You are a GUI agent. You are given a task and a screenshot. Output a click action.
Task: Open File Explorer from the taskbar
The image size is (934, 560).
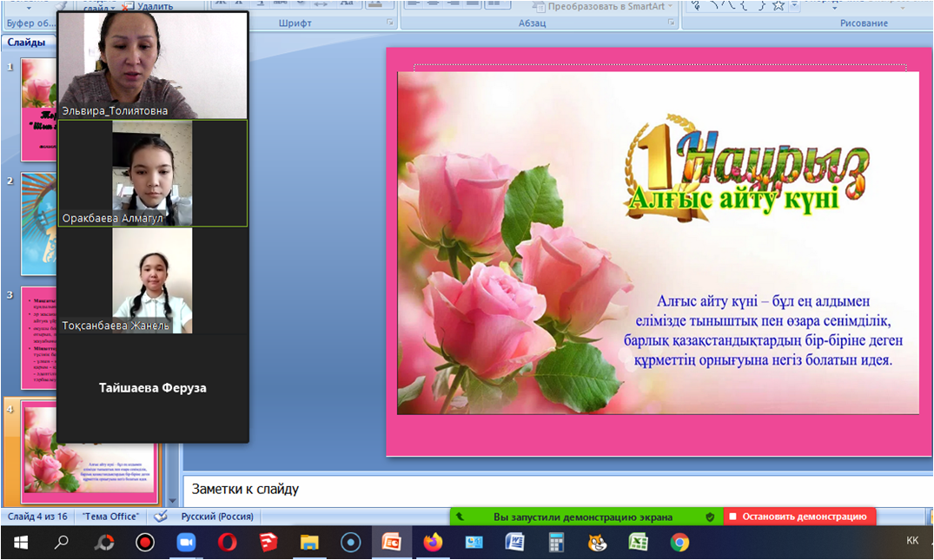309,543
